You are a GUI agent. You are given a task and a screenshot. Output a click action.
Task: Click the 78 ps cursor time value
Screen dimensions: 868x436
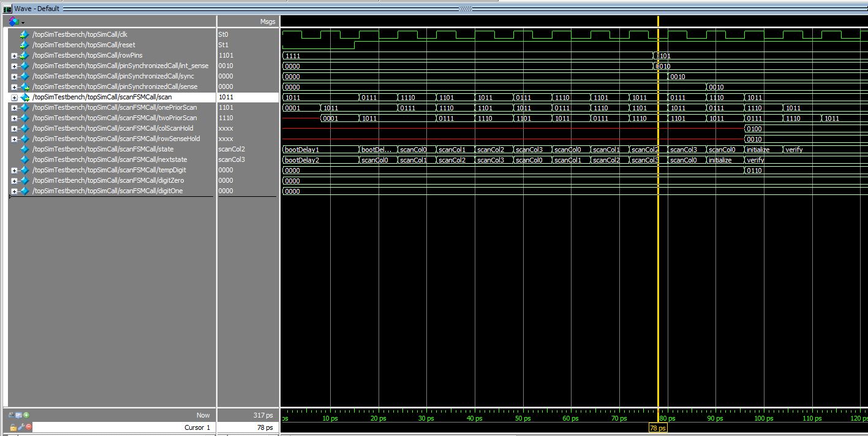pos(264,427)
